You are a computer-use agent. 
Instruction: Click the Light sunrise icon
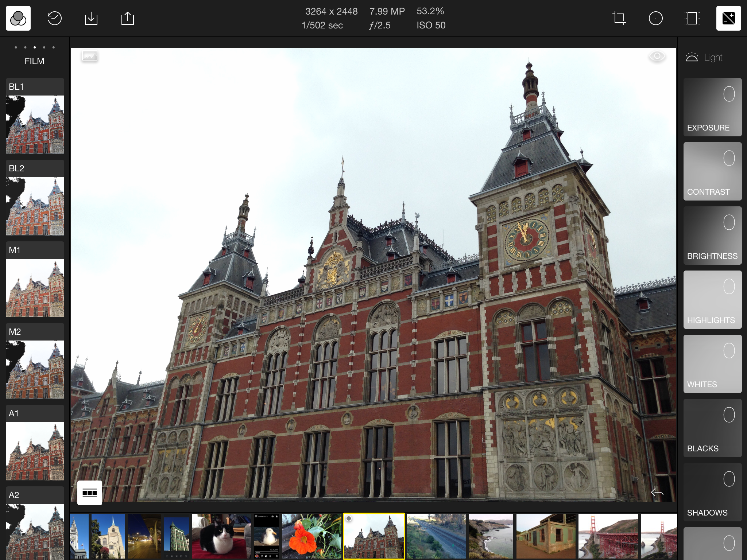(x=692, y=57)
